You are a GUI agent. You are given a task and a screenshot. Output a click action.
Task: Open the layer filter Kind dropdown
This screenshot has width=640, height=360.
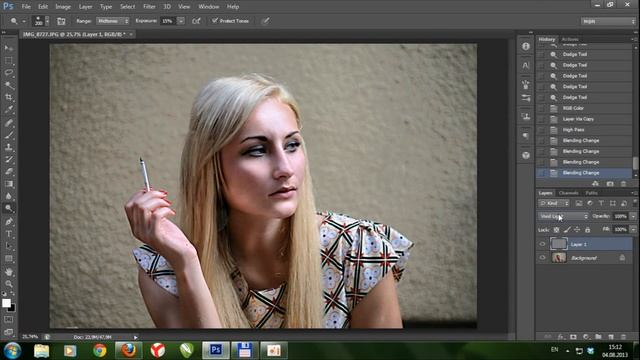[x=554, y=203]
